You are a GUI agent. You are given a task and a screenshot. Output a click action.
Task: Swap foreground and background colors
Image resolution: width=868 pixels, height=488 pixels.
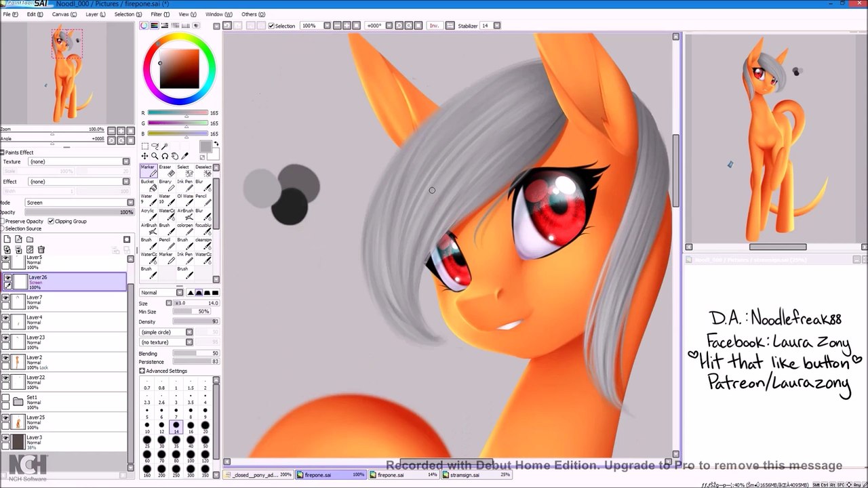pyautogui.click(x=216, y=144)
